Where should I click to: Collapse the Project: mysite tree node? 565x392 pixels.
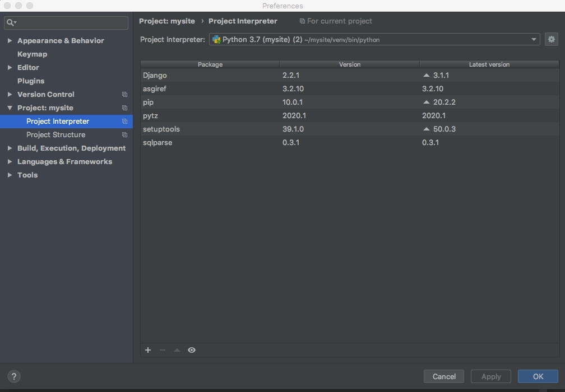coord(10,108)
